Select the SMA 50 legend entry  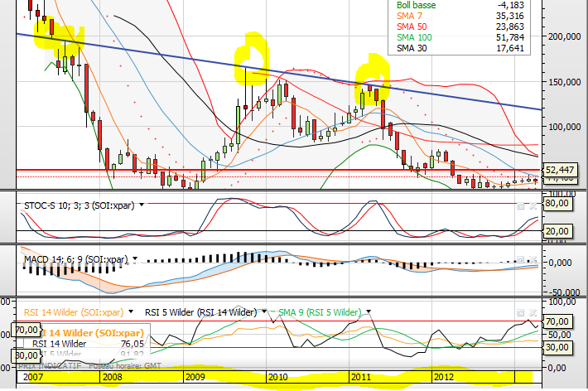click(412, 27)
